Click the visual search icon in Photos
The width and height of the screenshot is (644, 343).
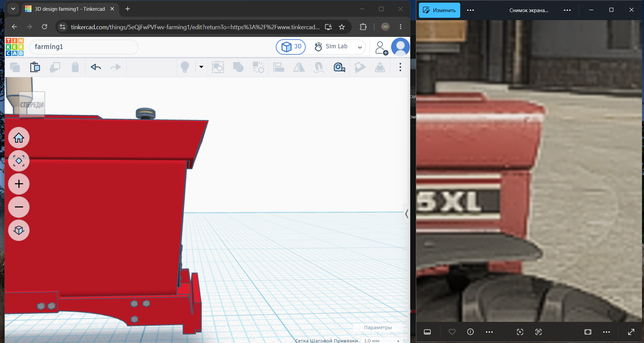click(520, 332)
